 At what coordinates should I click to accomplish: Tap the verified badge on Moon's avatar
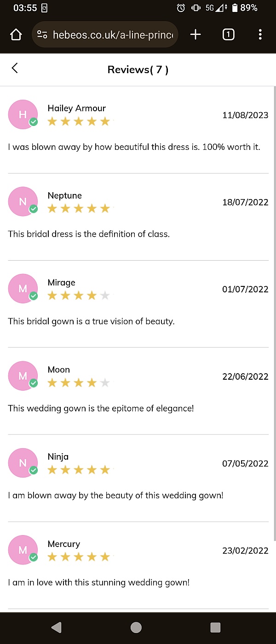34,383
